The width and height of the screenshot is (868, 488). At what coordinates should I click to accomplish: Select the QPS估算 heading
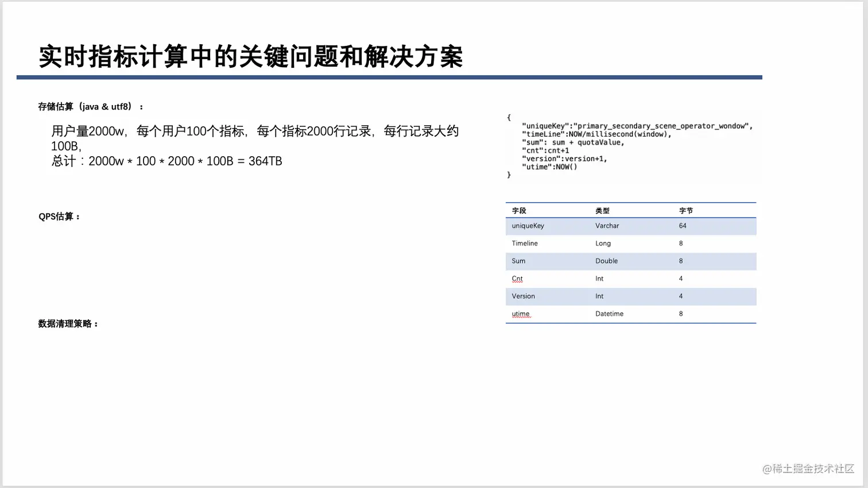coord(59,216)
